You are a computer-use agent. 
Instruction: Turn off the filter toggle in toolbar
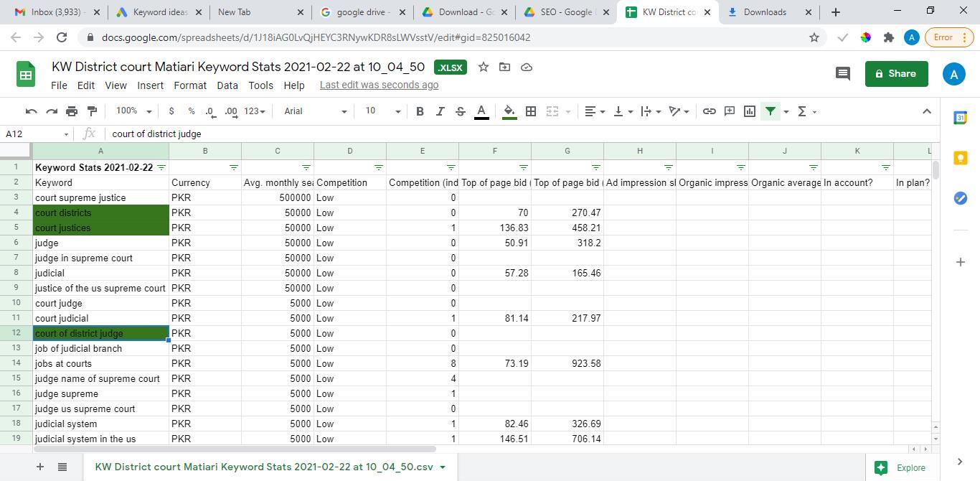770,111
